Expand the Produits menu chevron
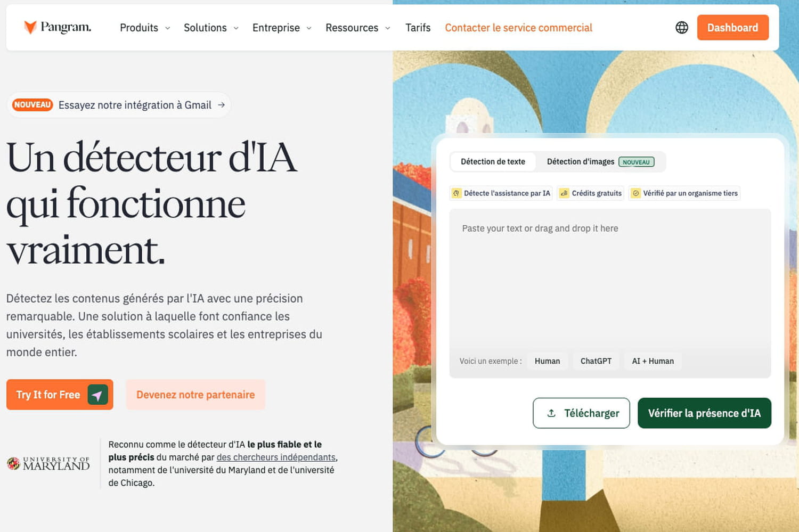The width and height of the screenshot is (799, 532). coord(167,28)
